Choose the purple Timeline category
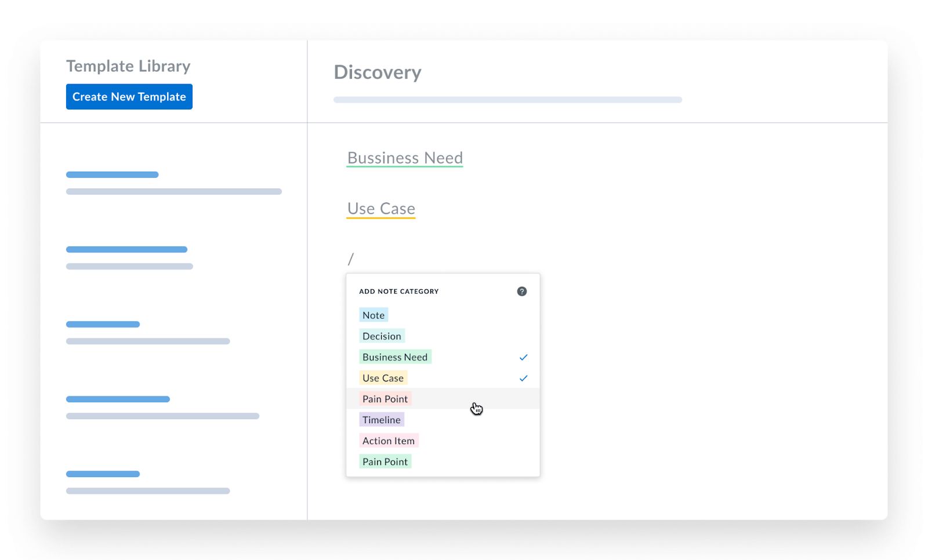This screenshot has width=928, height=560. coord(382,420)
